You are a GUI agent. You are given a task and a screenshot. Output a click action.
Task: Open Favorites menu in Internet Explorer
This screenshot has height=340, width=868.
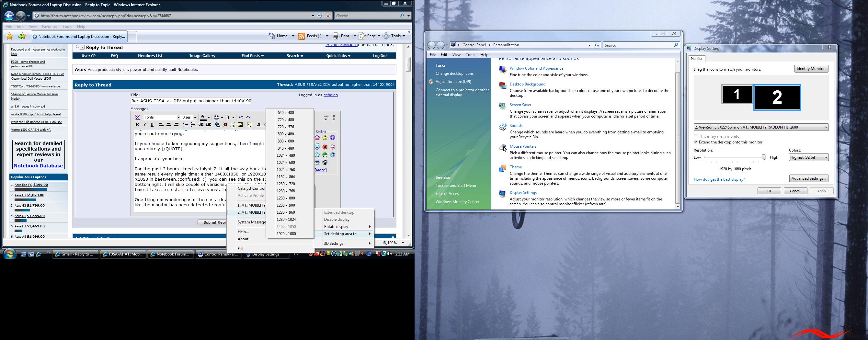pyautogui.click(x=50, y=26)
